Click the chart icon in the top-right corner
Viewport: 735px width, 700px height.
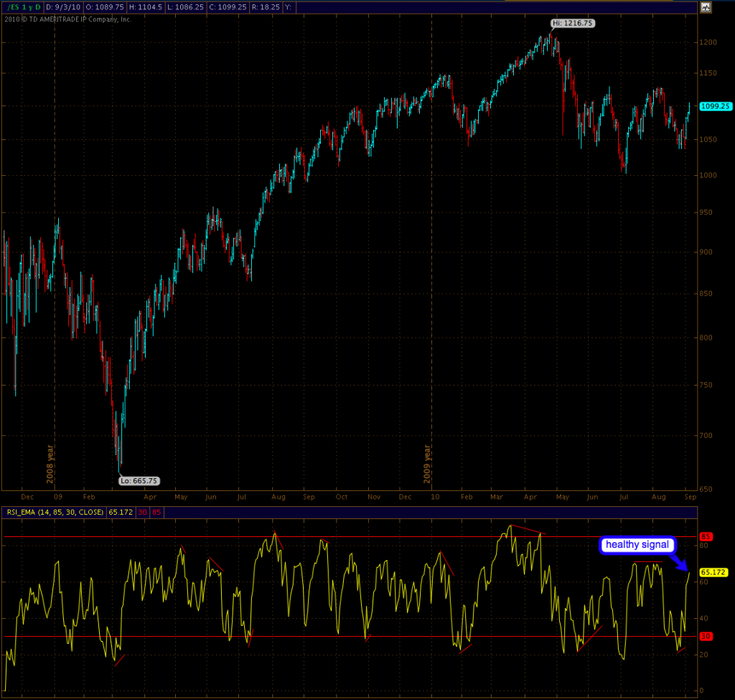click(706, 7)
